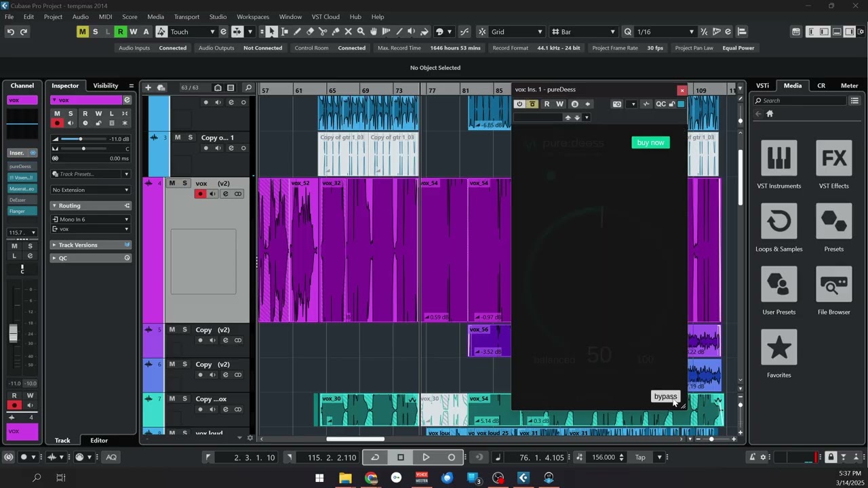Select the Zoom magnifier tool in toolbar
This screenshot has height=488, width=868.
coord(361,32)
